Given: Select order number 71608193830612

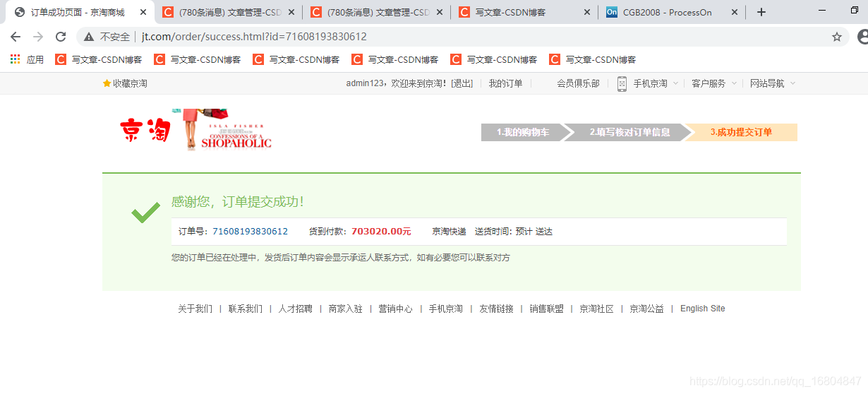Looking at the screenshot, I should pyautogui.click(x=250, y=232).
